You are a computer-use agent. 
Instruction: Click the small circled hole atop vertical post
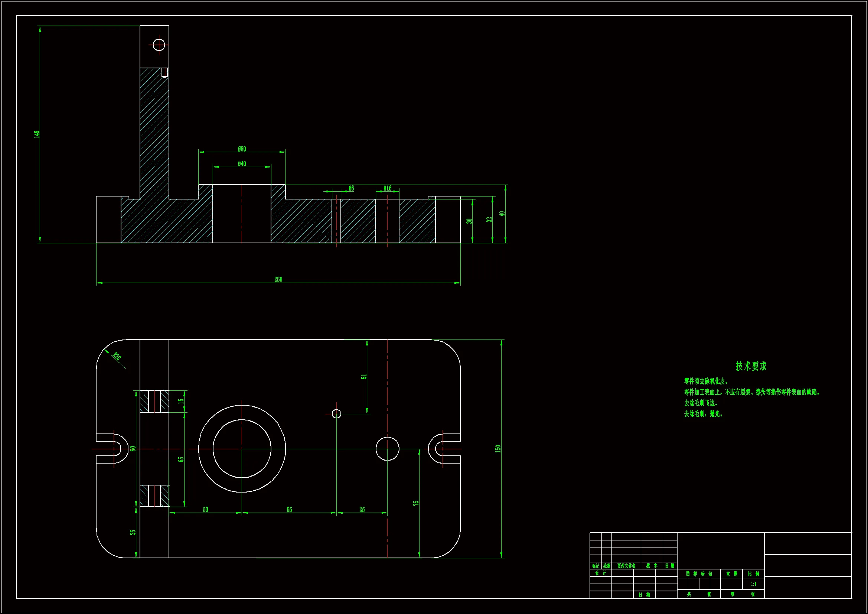coord(159,45)
